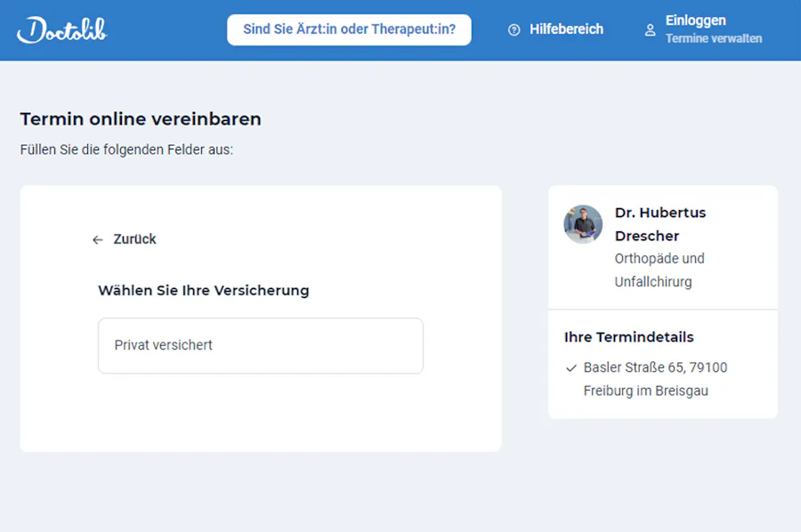Go back with the Zurück link

[134, 239]
